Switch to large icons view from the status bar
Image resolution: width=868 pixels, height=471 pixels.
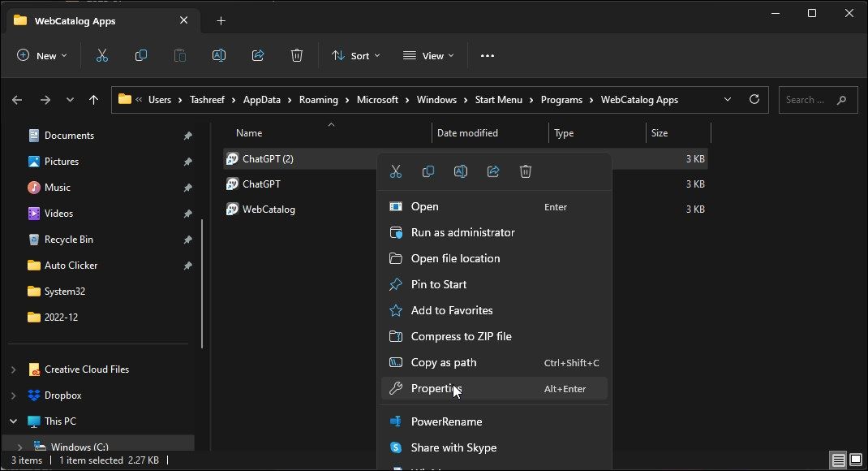(855, 460)
